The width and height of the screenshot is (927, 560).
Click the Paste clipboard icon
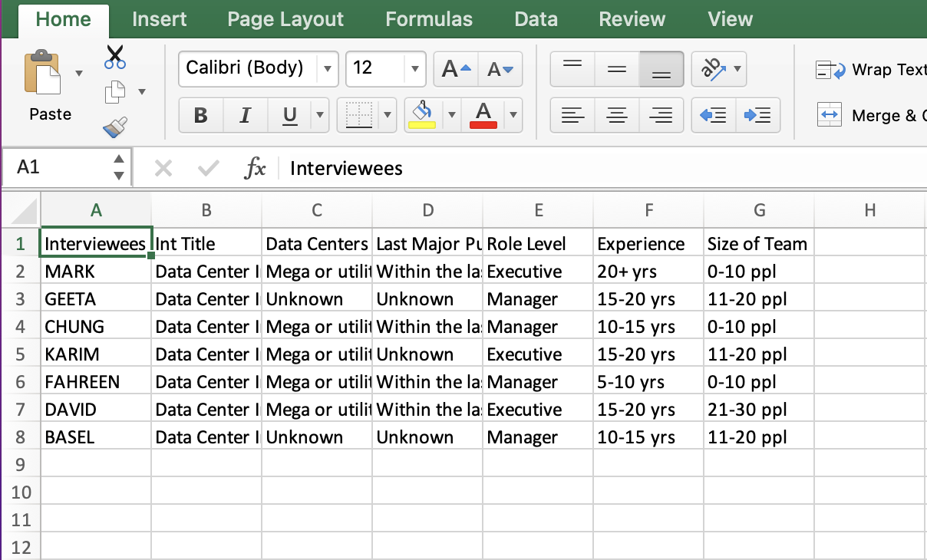(x=42, y=73)
